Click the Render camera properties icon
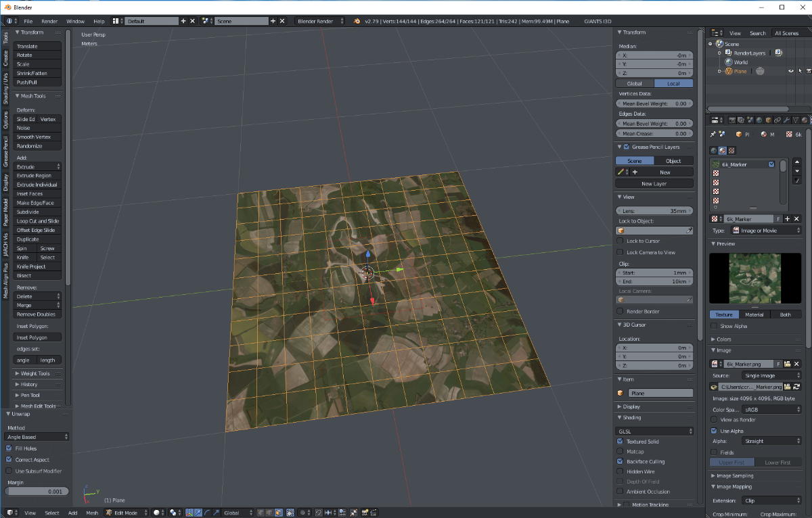 pos(731,120)
